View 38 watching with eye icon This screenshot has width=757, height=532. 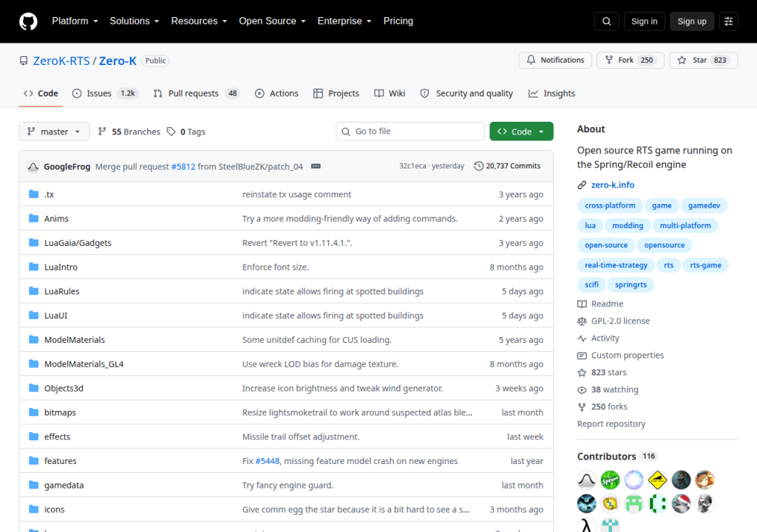608,389
